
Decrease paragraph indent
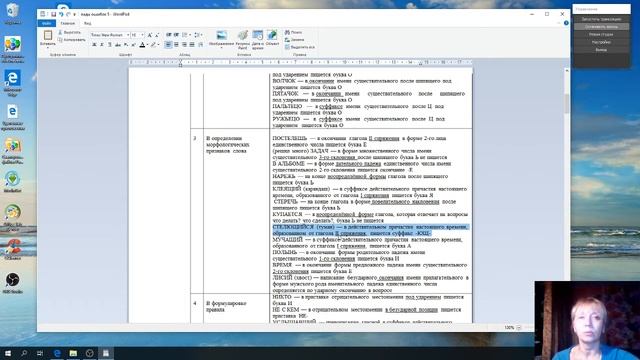(169, 35)
